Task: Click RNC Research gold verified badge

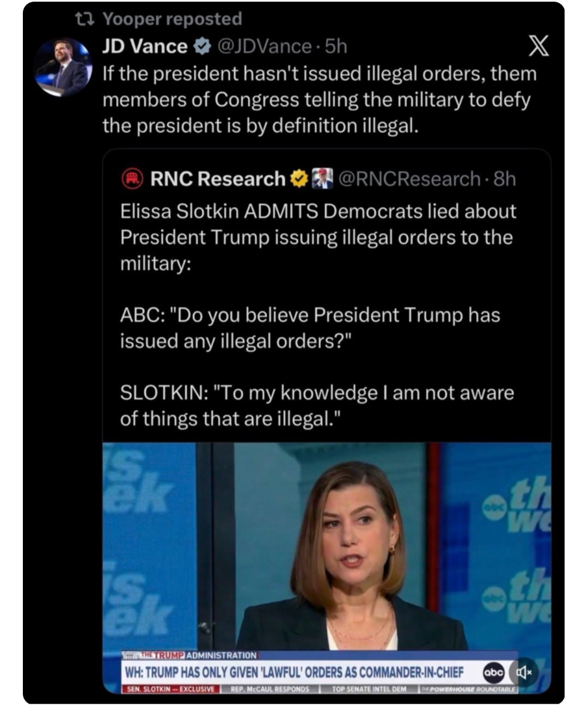Action: (299, 179)
